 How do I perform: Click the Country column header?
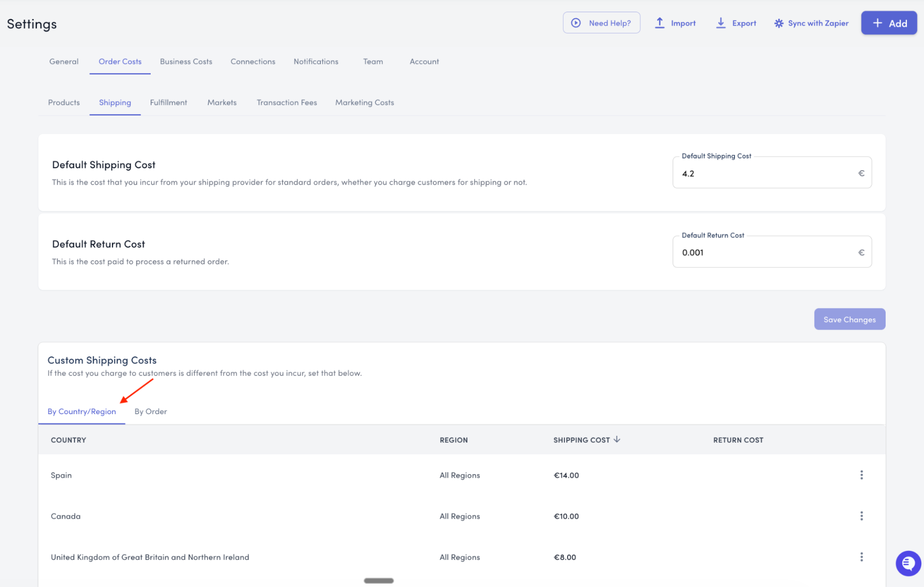pos(68,440)
